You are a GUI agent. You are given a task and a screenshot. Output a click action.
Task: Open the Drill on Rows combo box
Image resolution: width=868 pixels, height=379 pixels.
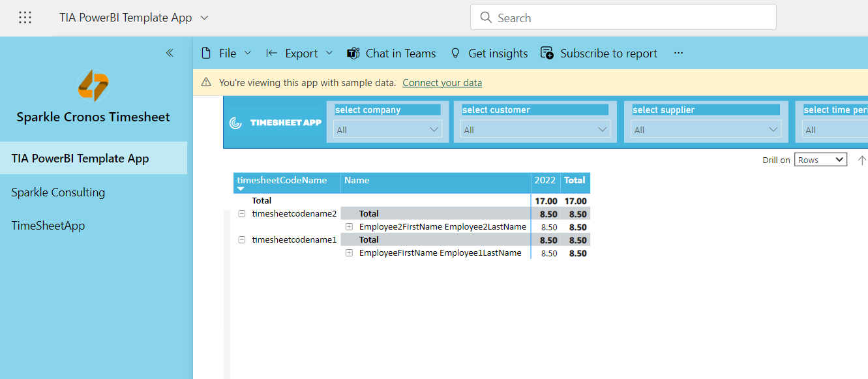pos(820,160)
